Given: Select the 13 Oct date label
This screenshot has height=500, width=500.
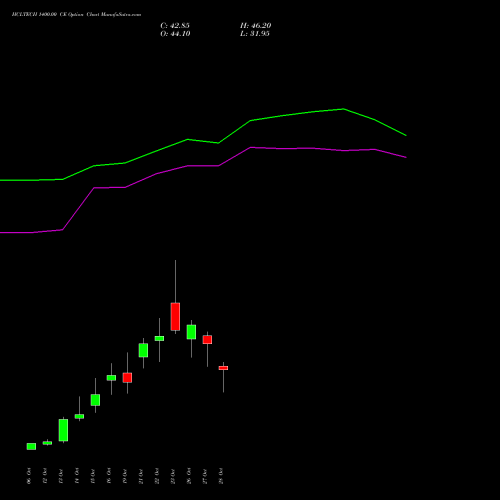Looking at the screenshot, I should click(x=61, y=476).
